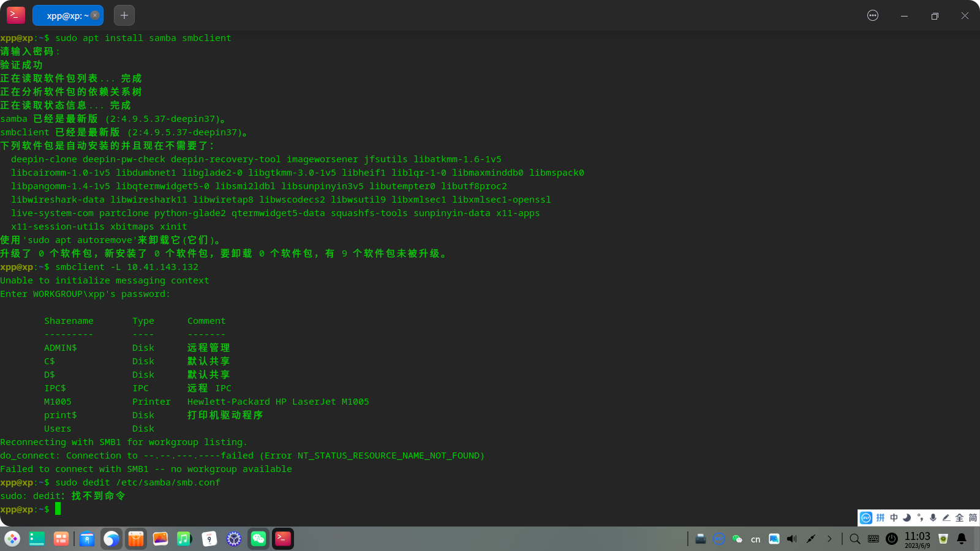Click the command 'sudo dedit /etc/samba/smb.conf'

pyautogui.click(x=138, y=482)
